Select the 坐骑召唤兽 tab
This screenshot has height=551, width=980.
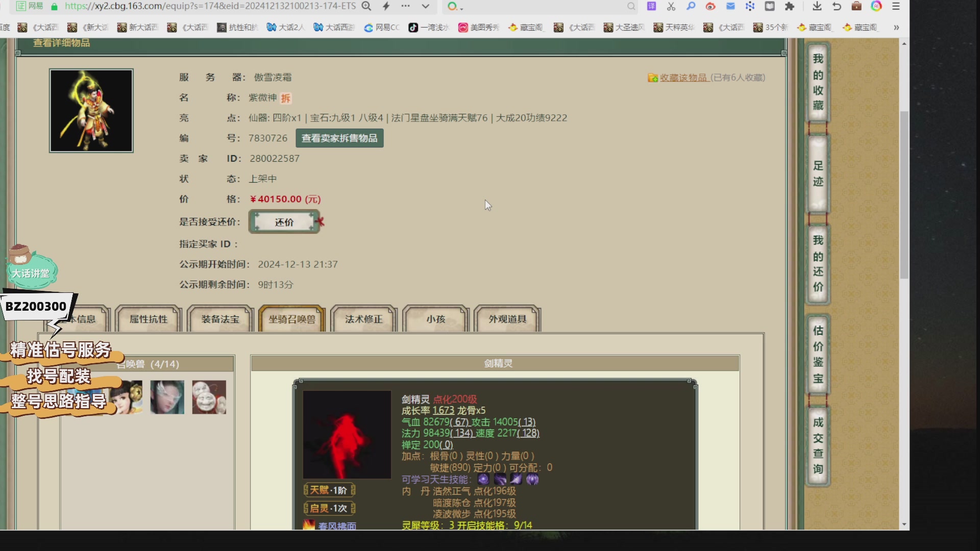(x=292, y=319)
